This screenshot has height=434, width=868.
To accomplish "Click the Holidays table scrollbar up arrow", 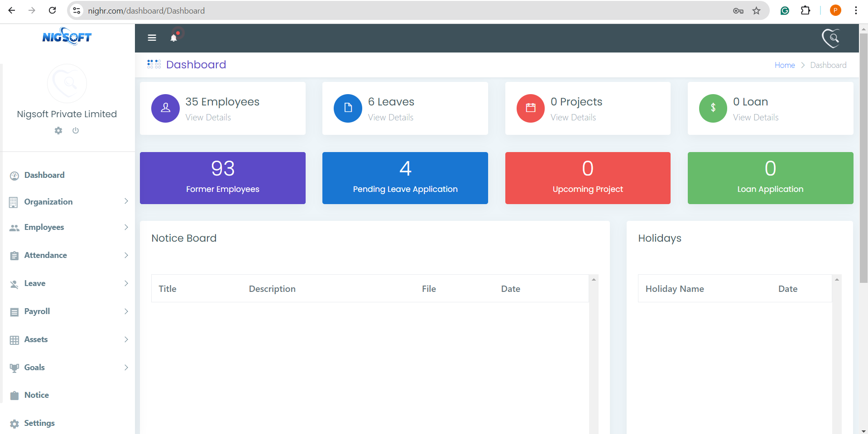I will (837, 280).
